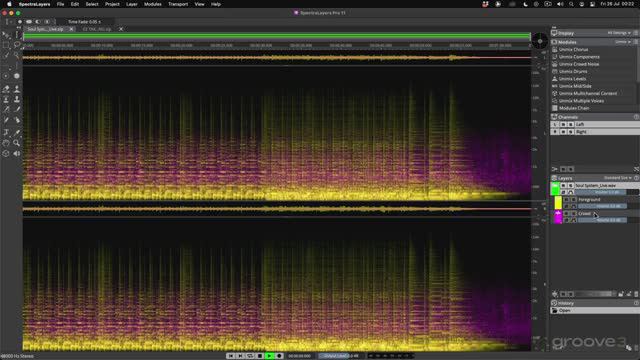Select the pencil drawing tool
This screenshot has height=360, width=640.
6,120
